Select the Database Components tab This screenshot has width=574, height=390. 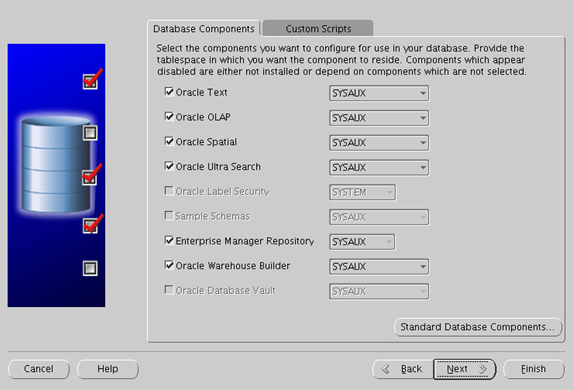[204, 29]
